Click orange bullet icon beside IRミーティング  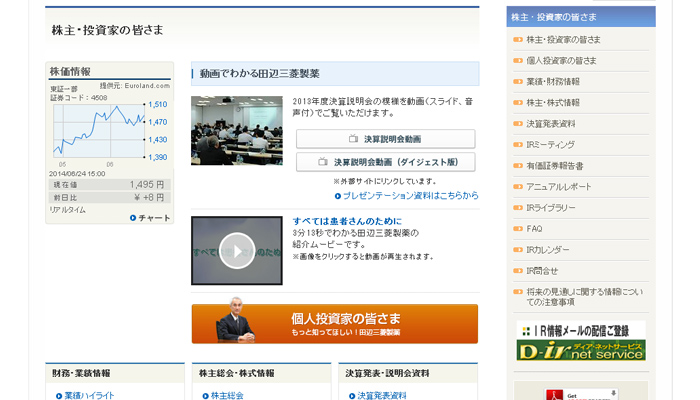point(518,145)
